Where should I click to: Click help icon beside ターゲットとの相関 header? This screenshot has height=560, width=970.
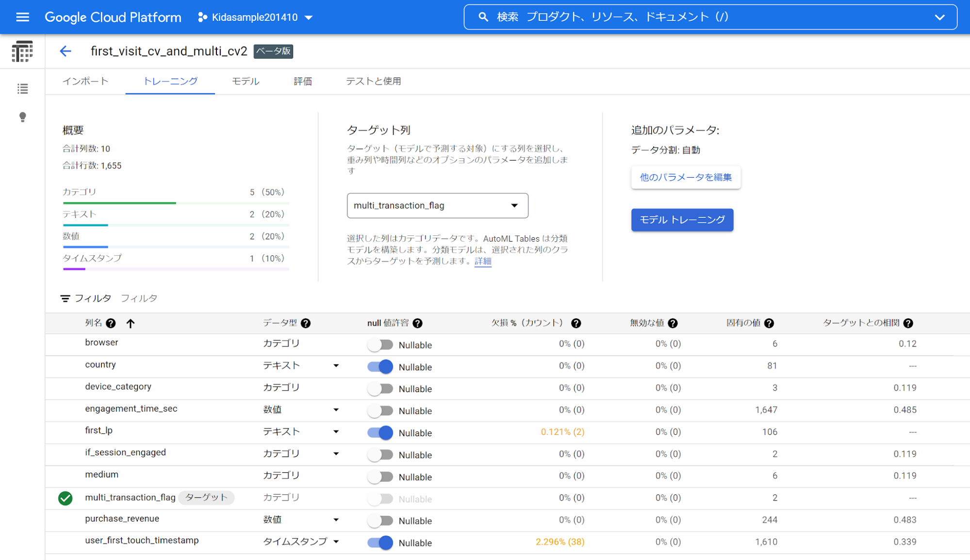tap(908, 323)
